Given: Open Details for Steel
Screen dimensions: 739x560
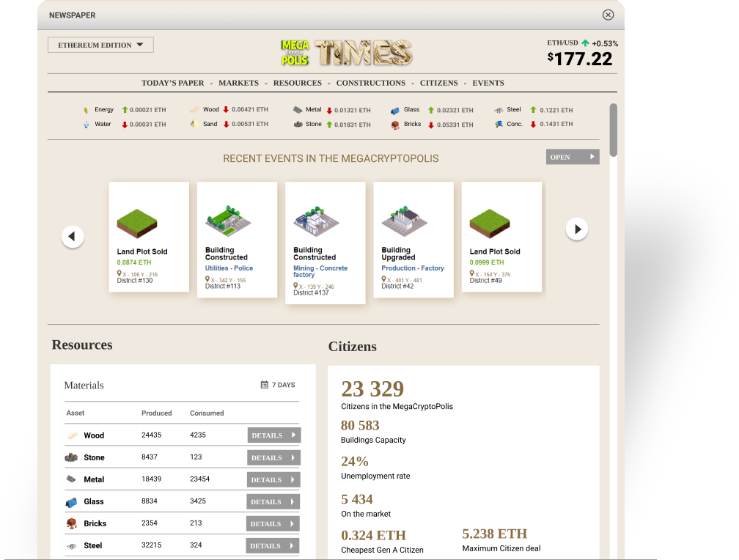Looking at the screenshot, I should point(273,546).
